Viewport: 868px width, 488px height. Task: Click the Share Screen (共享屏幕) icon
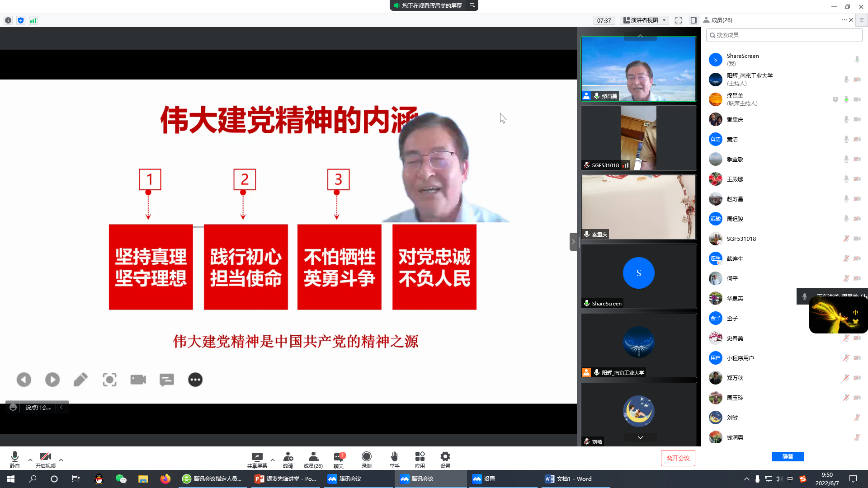(257, 457)
